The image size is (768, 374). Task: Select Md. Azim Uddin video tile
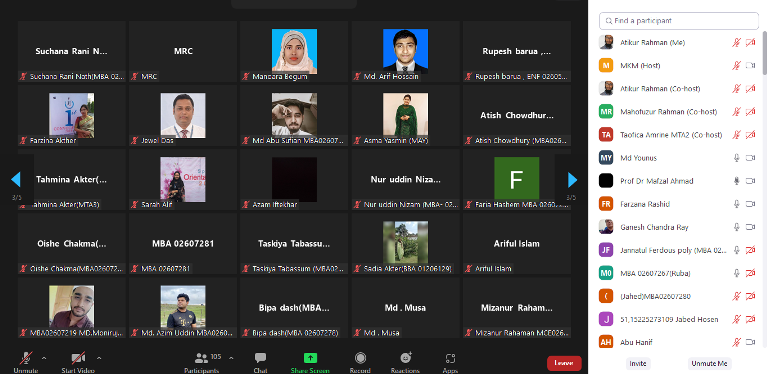(x=183, y=307)
